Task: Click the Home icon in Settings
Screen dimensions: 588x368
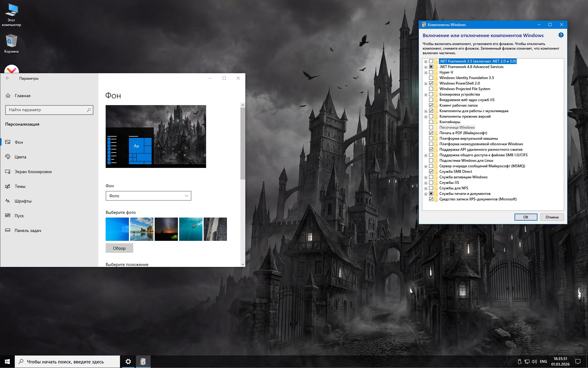Action: click(x=8, y=96)
